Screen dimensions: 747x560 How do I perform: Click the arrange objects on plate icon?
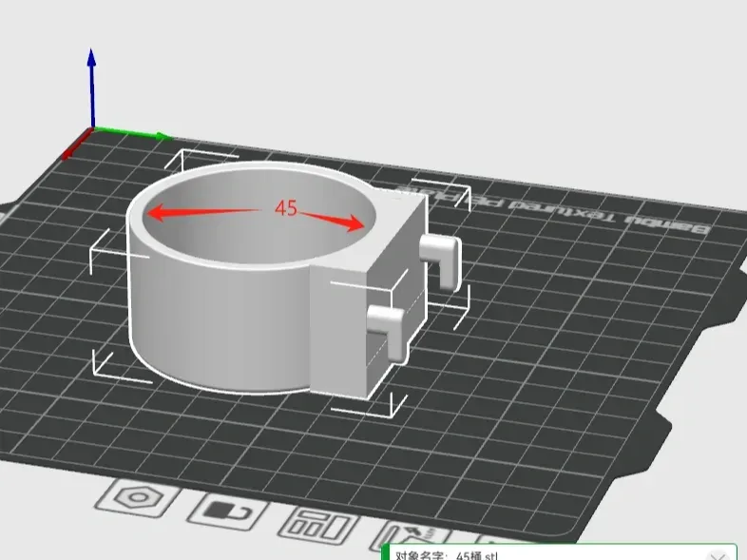pyautogui.click(x=318, y=527)
